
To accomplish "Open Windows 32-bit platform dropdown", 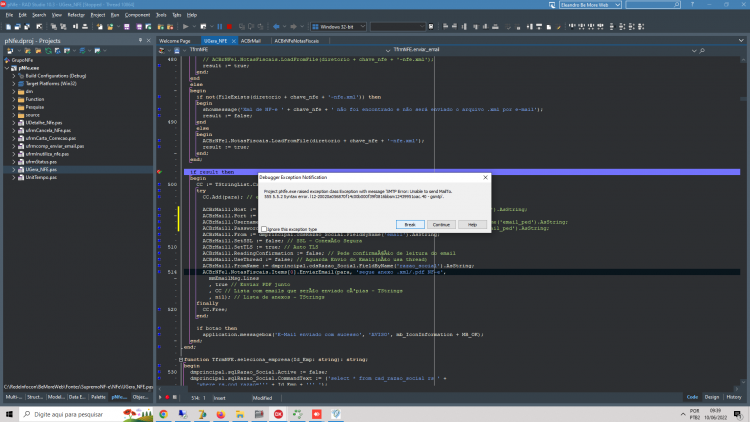I will tap(338, 27).
